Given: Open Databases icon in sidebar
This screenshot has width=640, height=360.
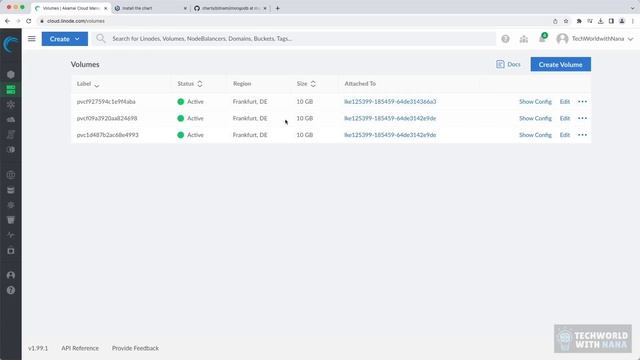Looking at the screenshot, I should pos(11,190).
